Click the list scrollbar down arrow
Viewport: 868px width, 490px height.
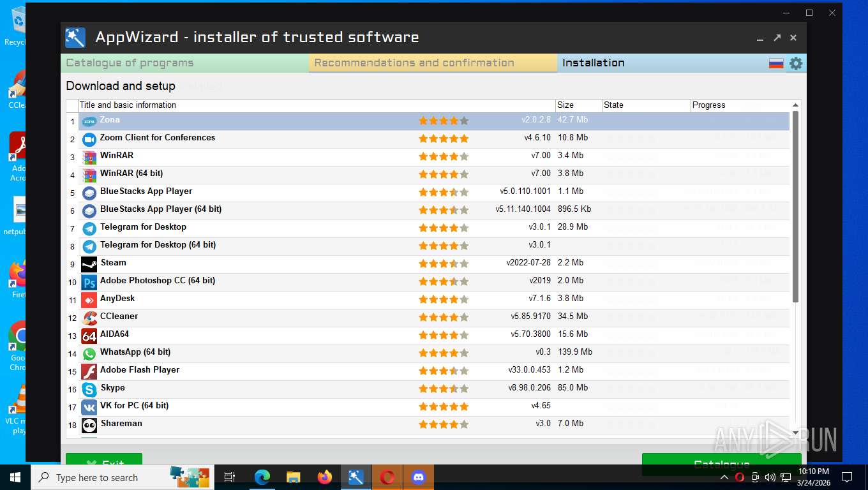coord(795,432)
